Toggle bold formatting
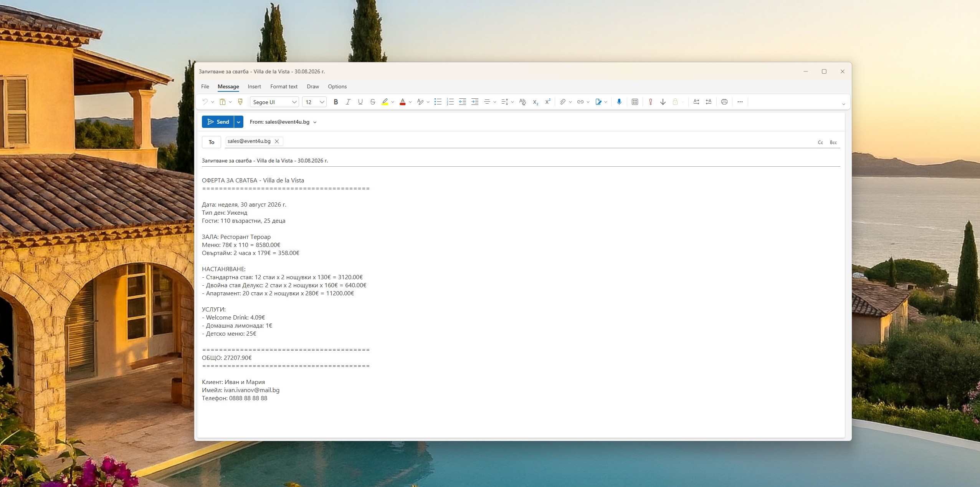 coord(335,102)
